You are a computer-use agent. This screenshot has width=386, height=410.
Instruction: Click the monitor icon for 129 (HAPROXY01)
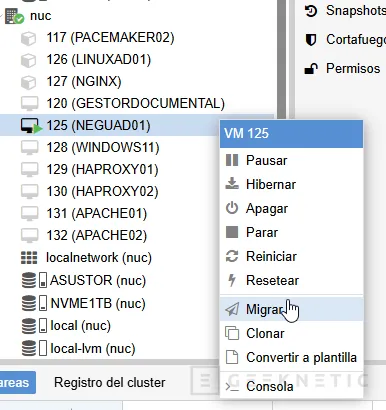(30, 170)
